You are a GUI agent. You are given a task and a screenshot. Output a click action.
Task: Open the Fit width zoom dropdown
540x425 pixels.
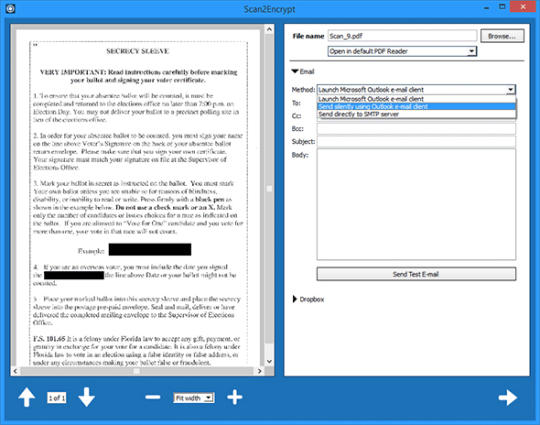(194, 398)
